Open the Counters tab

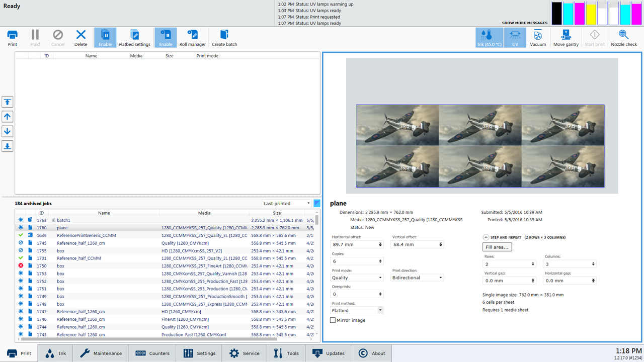point(152,353)
